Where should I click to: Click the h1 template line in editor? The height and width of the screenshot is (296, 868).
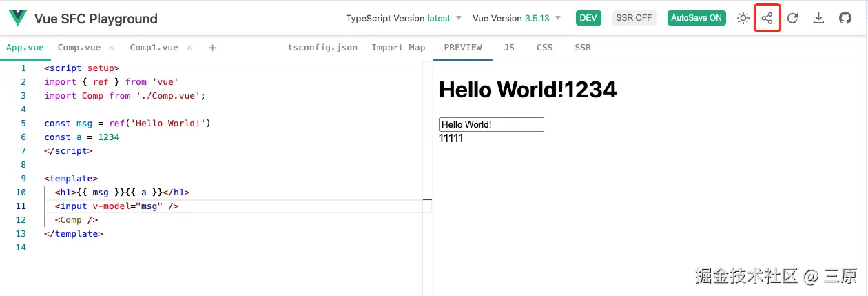coord(122,193)
